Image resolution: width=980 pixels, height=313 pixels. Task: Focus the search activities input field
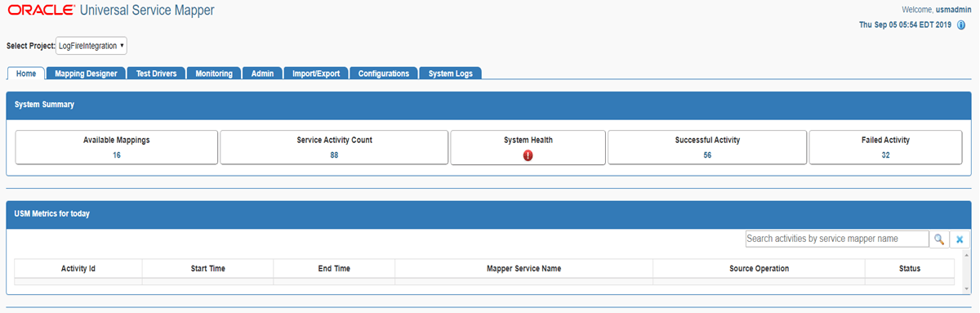pos(837,239)
